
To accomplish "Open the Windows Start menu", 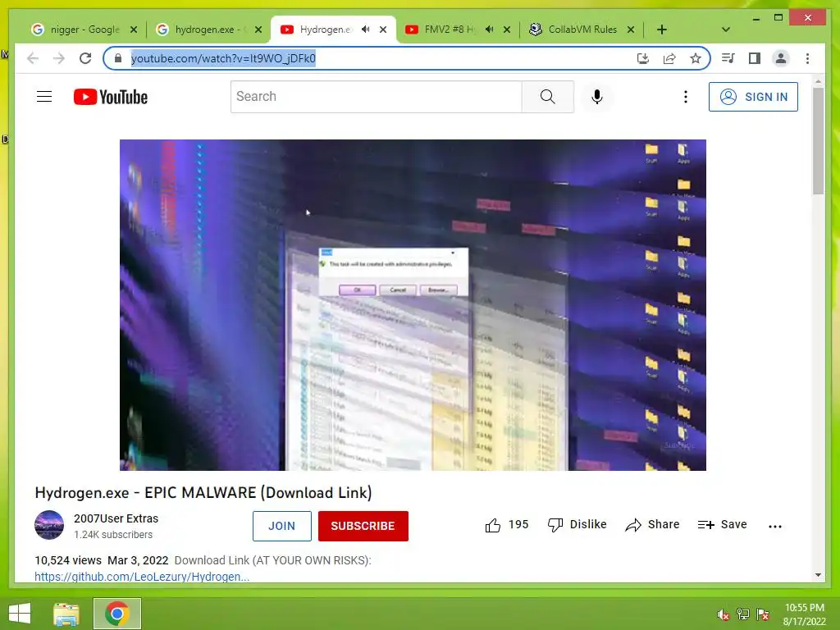I will point(20,614).
